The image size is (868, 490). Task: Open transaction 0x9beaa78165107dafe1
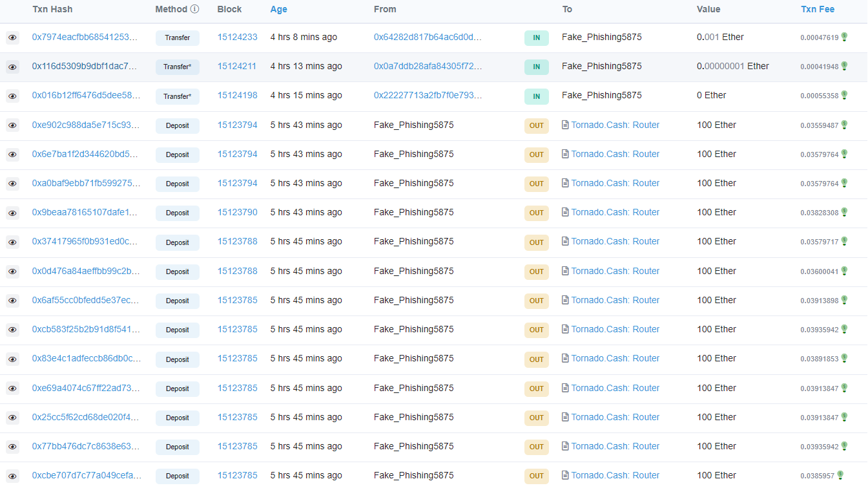(x=85, y=212)
